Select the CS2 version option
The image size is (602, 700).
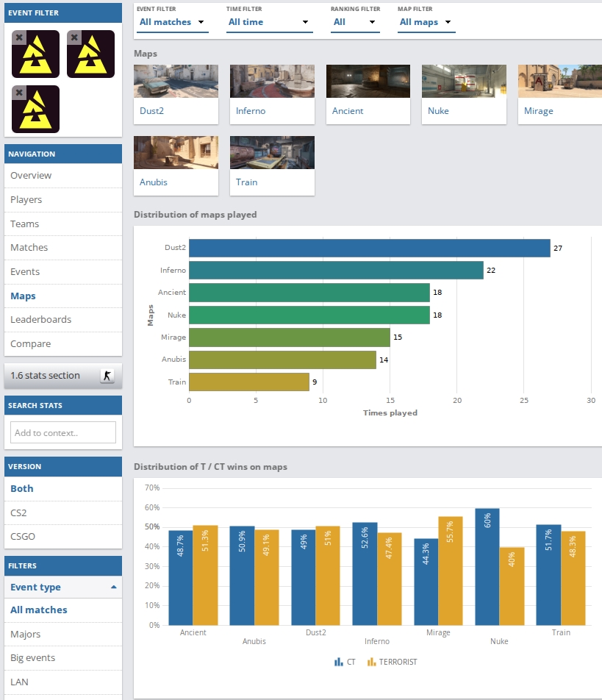[63, 512]
